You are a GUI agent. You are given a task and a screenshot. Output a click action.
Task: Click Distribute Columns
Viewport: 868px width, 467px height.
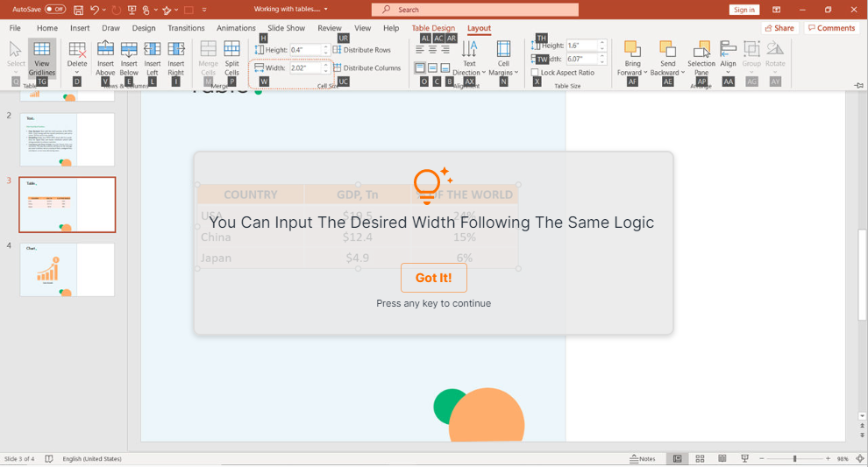pyautogui.click(x=367, y=68)
